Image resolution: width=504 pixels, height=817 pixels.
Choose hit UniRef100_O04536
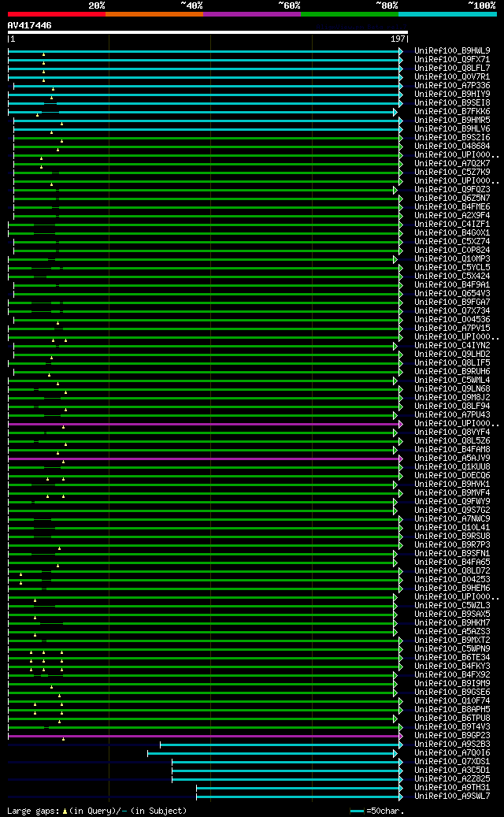452,319
